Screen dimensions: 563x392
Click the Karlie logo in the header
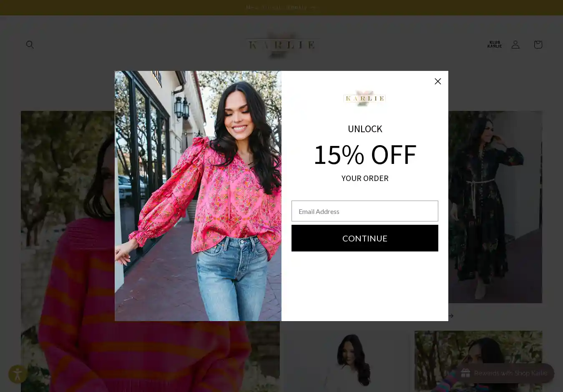click(282, 44)
